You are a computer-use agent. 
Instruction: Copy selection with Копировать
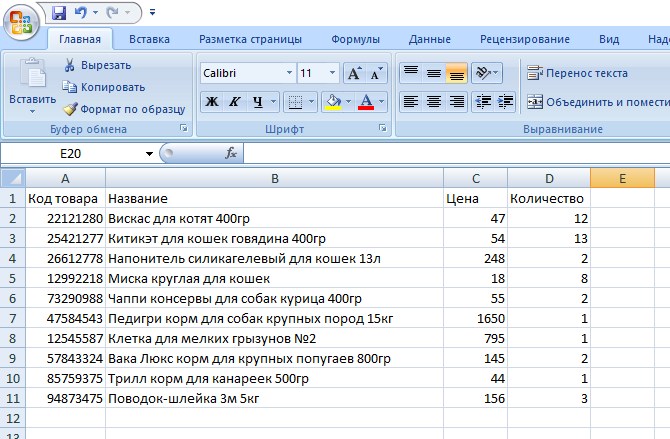104,87
